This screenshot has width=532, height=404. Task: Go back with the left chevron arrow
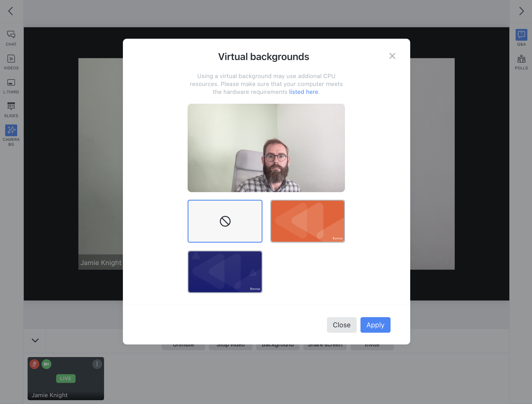click(11, 11)
